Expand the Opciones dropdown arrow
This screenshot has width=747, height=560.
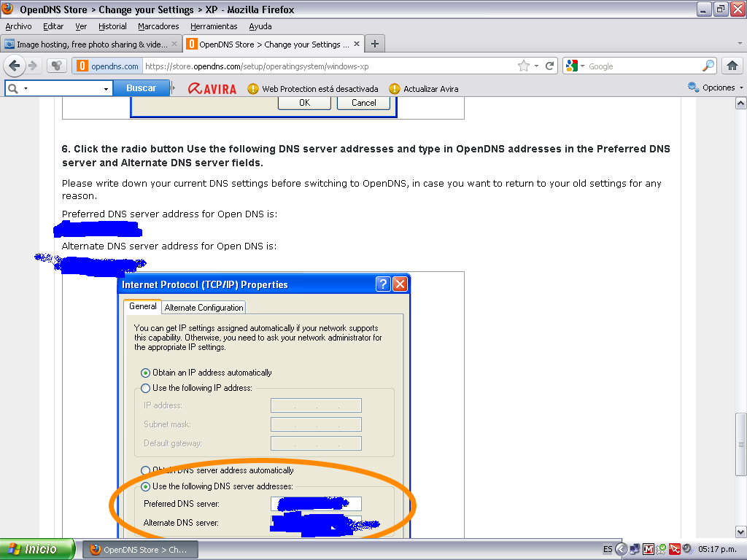point(741,87)
